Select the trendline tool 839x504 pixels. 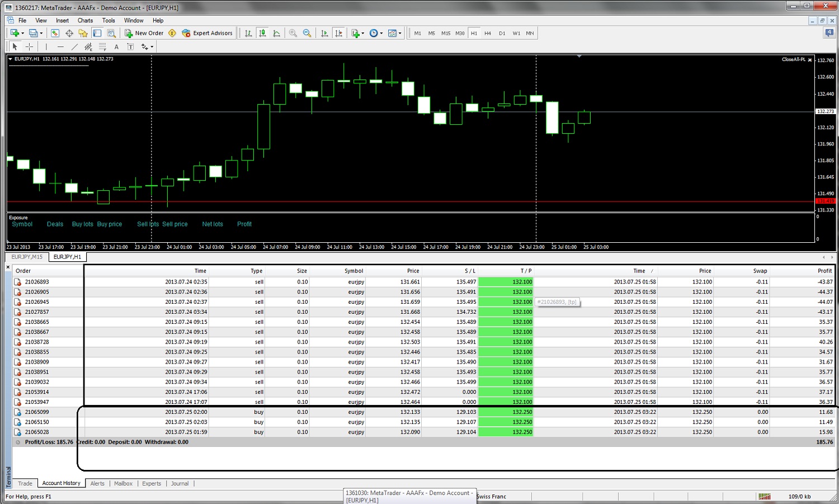[x=74, y=46]
